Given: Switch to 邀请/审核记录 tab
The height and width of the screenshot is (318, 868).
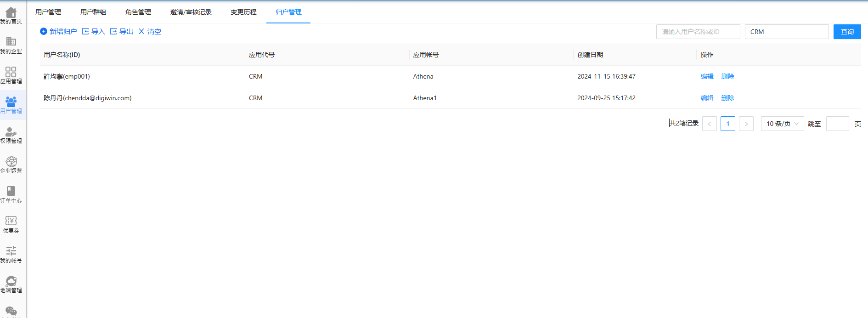Looking at the screenshot, I should 191,12.
